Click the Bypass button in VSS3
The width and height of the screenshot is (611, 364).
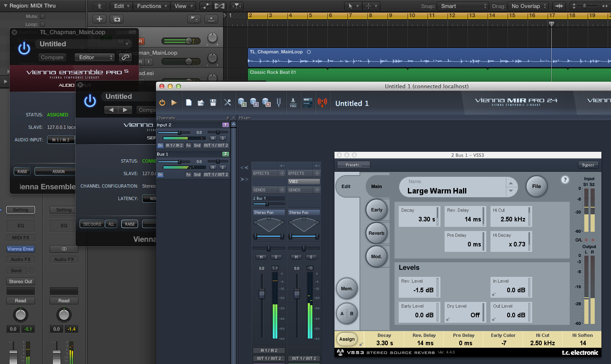click(588, 165)
